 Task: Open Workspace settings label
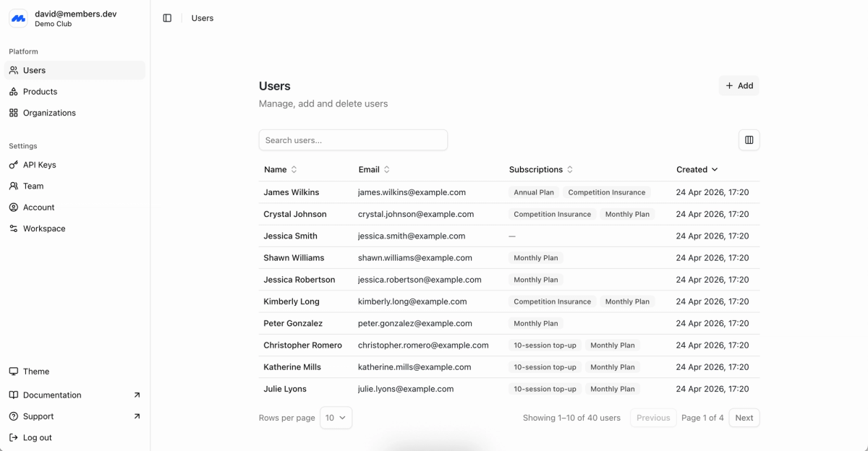click(44, 228)
